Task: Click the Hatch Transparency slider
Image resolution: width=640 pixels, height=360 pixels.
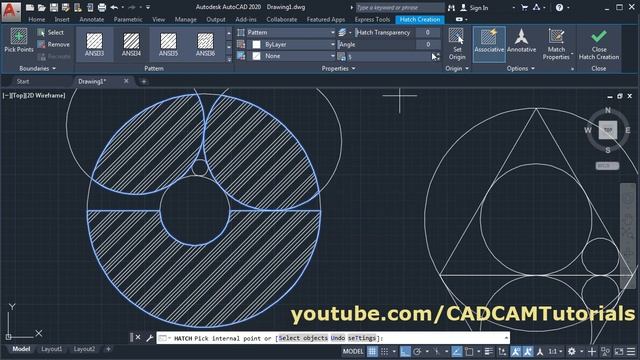Action: pos(385,32)
